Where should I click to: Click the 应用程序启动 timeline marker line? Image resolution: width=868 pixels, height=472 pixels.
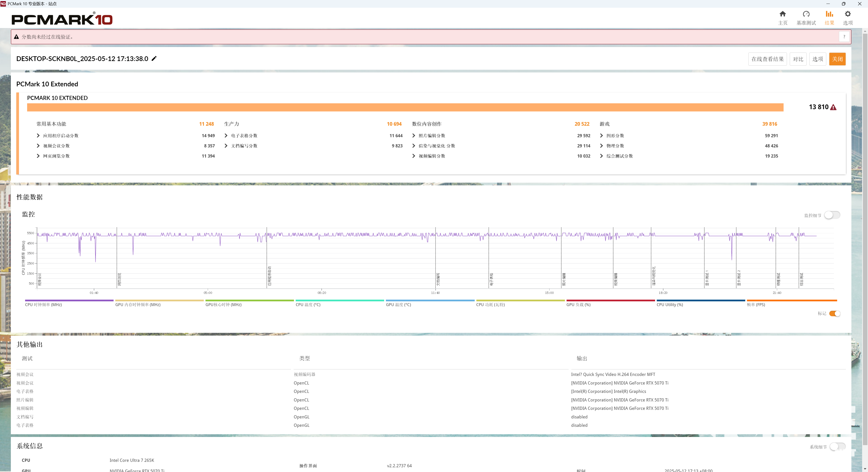coord(267,258)
